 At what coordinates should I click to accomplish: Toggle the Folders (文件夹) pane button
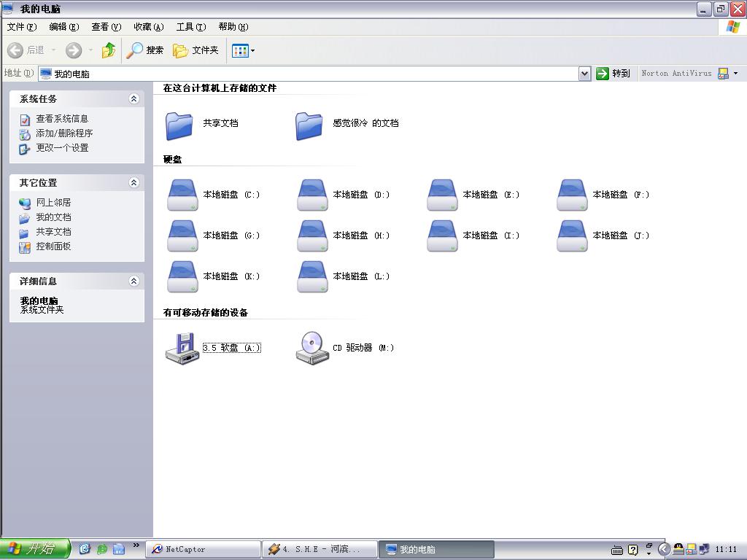[x=196, y=50]
